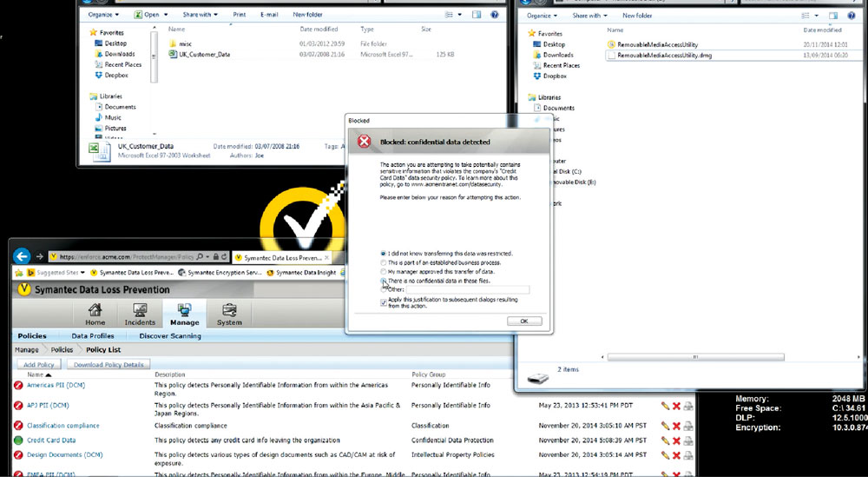The image size is (868, 477).
Task: Open the Manage section icon
Action: 184,315
